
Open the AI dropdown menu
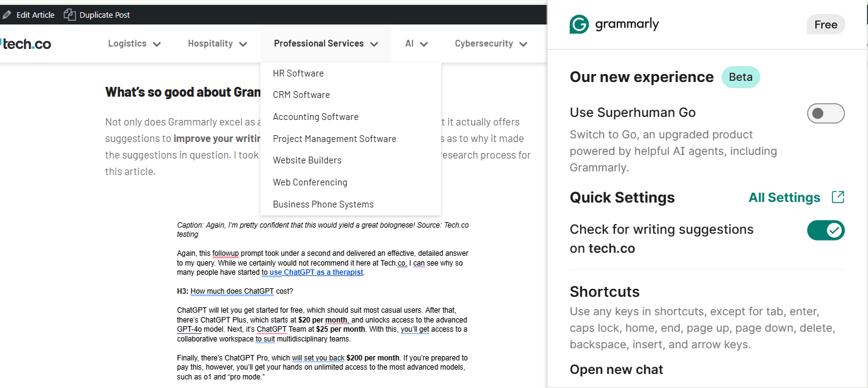coord(416,43)
